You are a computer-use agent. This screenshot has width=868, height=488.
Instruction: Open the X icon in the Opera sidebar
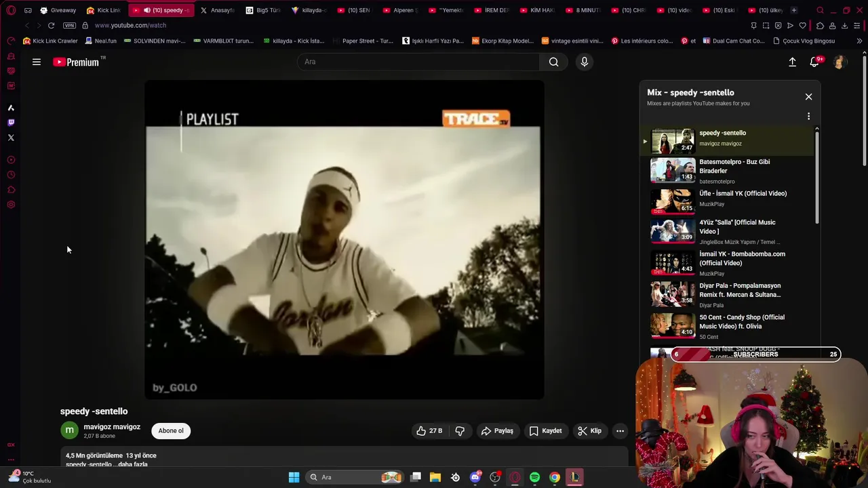pos(11,138)
